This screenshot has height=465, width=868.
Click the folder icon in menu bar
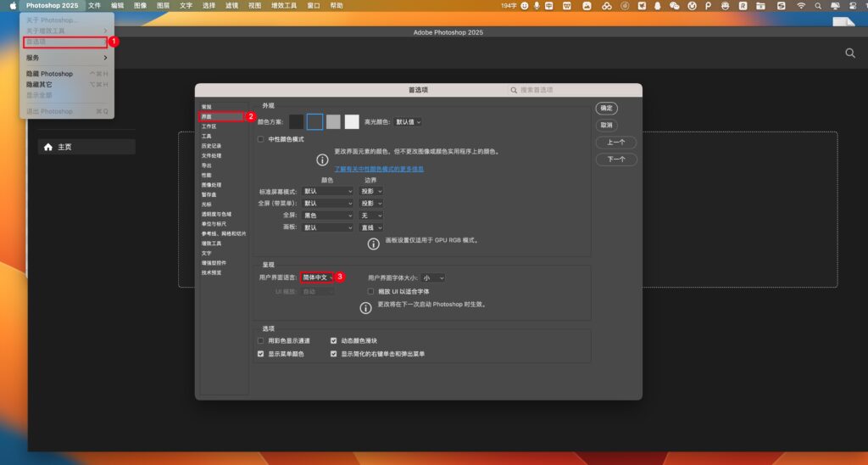[x=760, y=6]
